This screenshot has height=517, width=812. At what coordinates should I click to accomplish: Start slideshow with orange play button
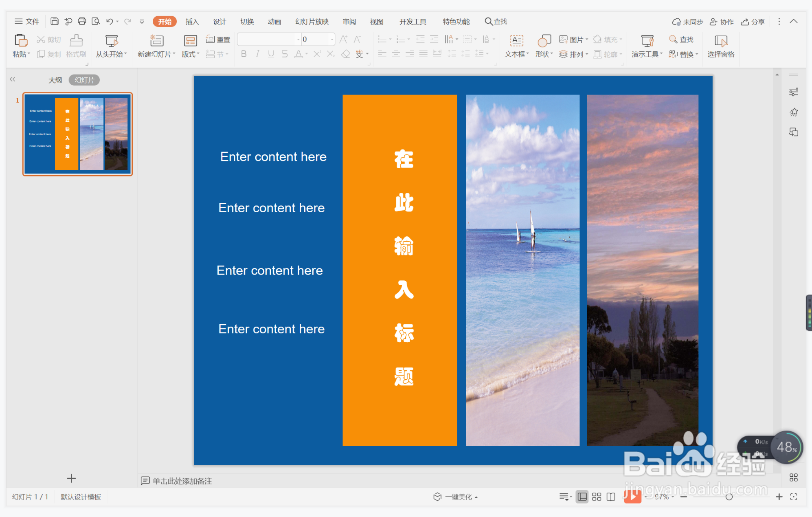click(632, 496)
